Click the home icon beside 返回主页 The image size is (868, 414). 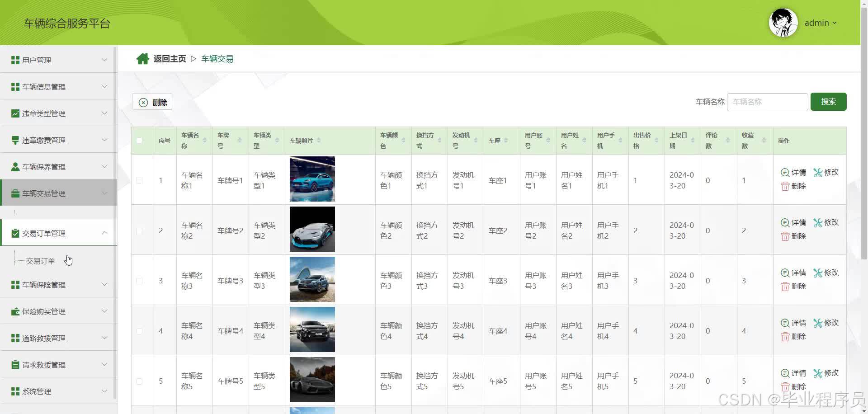[142, 59]
